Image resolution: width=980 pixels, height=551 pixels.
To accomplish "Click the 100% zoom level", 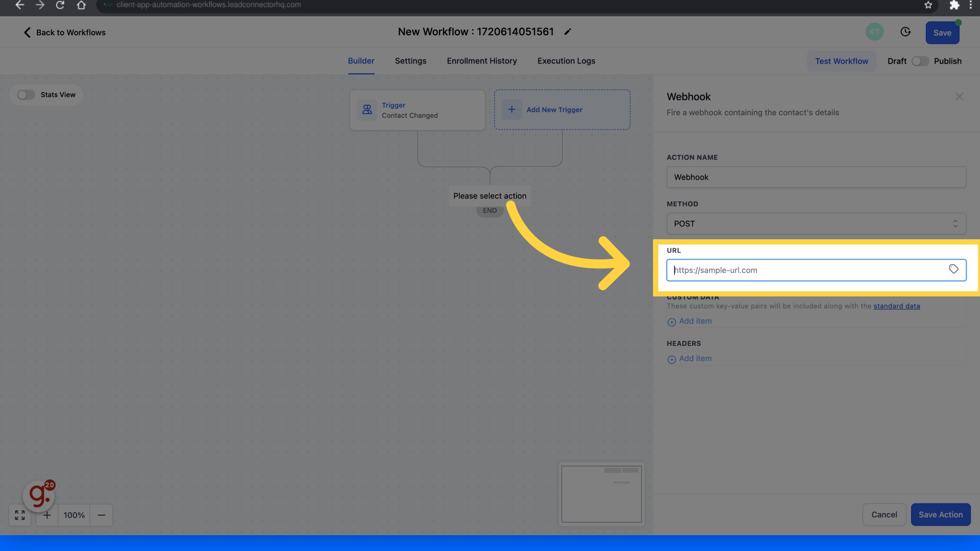I will coord(74,515).
